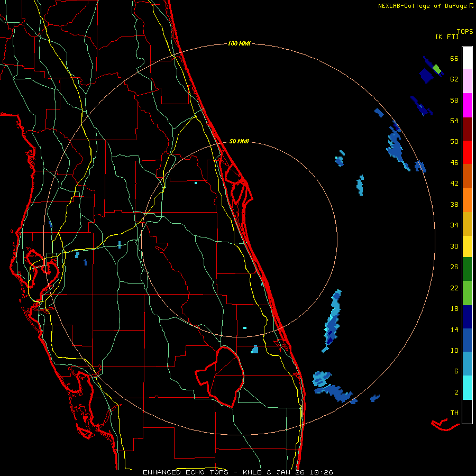Click the legend value '66'

pos(454,59)
